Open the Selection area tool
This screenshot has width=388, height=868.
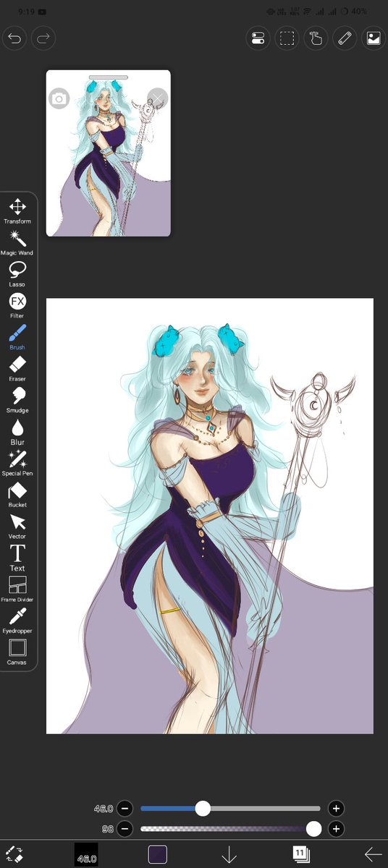tap(287, 38)
